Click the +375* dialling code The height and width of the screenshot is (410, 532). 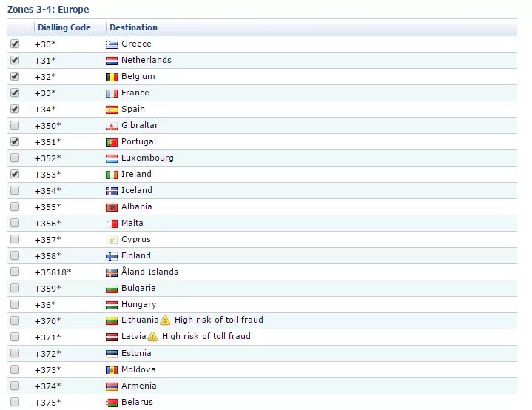coord(48,403)
